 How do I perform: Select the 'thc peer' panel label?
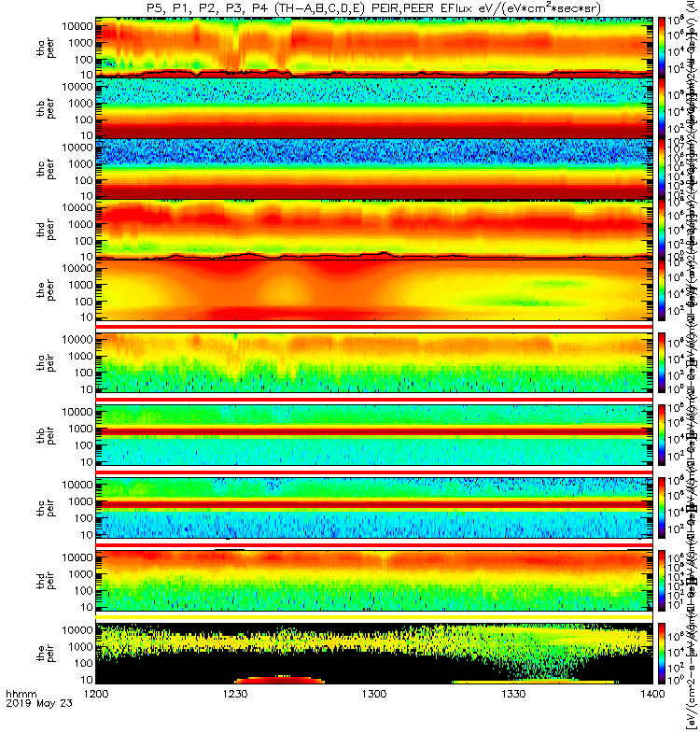(46, 170)
